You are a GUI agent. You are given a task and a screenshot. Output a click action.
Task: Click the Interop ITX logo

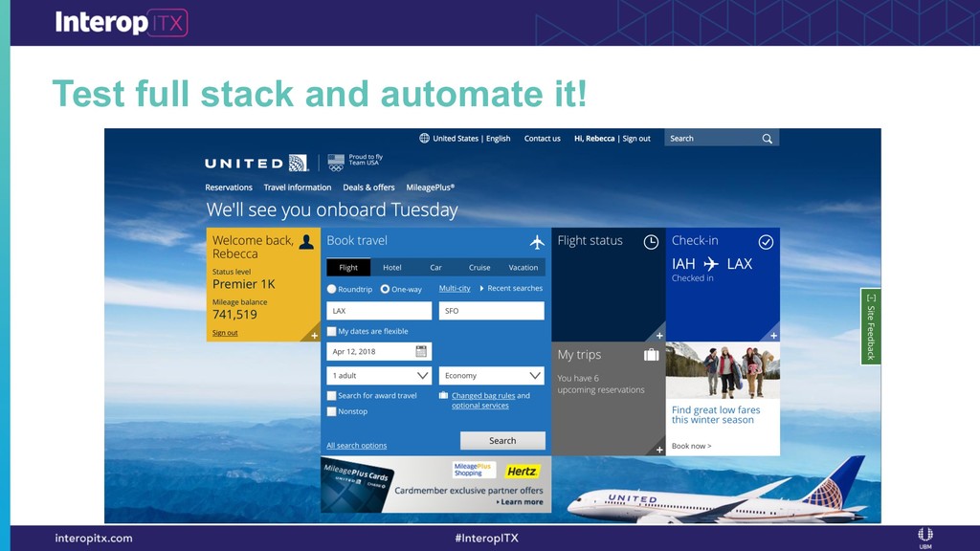point(122,23)
